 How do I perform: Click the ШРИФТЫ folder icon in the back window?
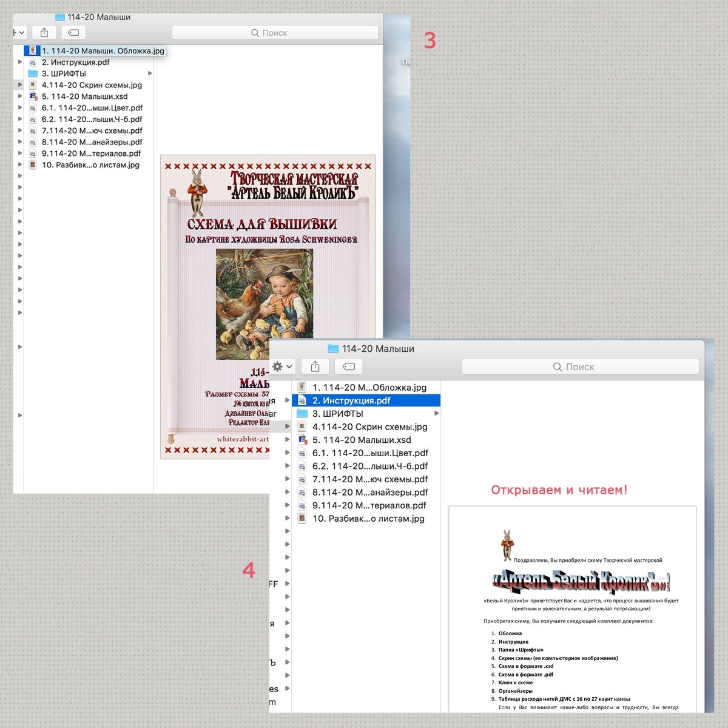click(x=33, y=73)
